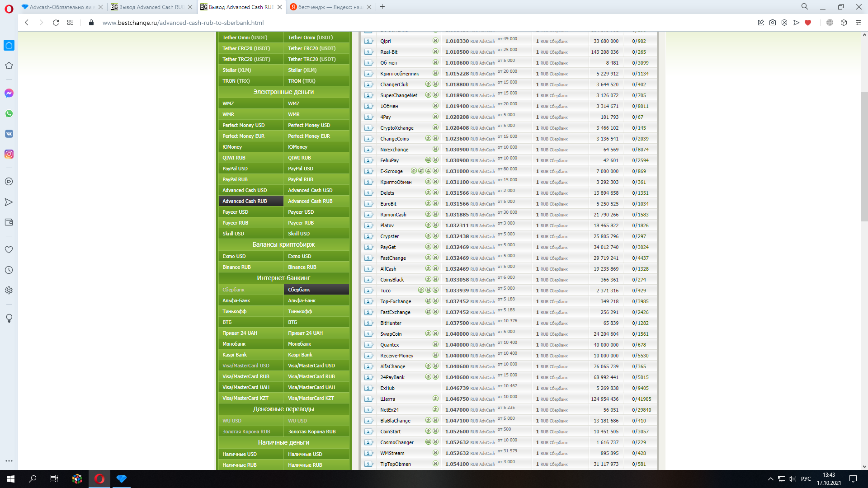Open notification center on taskbar

tap(853, 479)
